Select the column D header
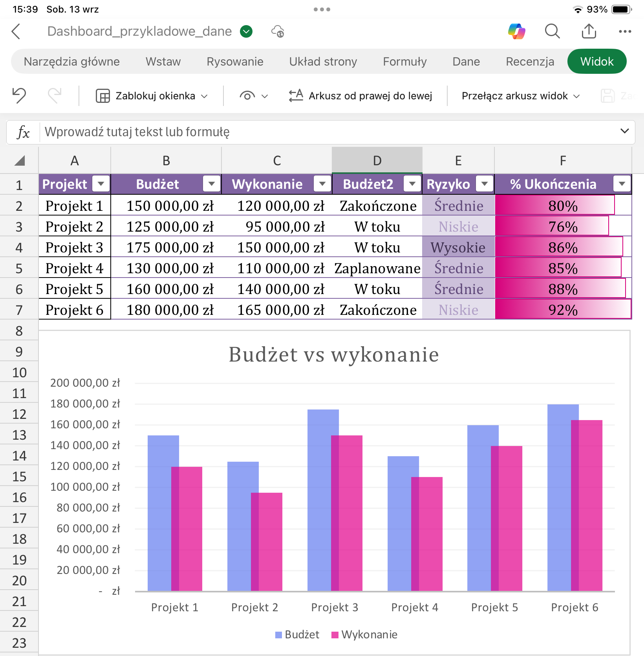This screenshot has width=644, height=656. (x=377, y=160)
